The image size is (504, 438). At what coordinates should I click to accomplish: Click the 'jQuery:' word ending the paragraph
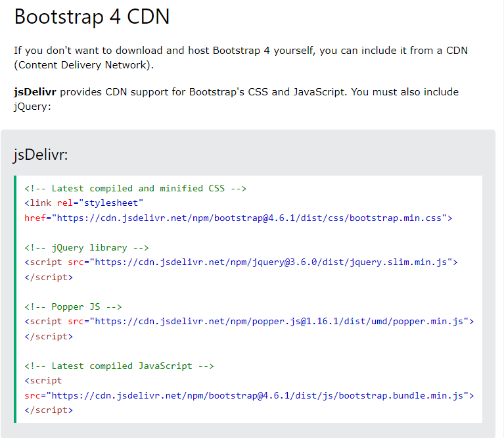pyautogui.click(x=32, y=107)
